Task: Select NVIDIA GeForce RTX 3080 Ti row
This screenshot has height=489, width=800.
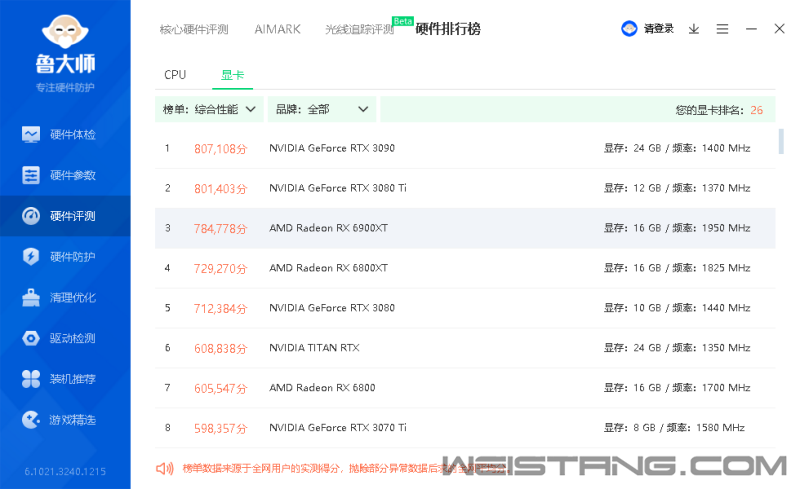Action: pos(465,188)
